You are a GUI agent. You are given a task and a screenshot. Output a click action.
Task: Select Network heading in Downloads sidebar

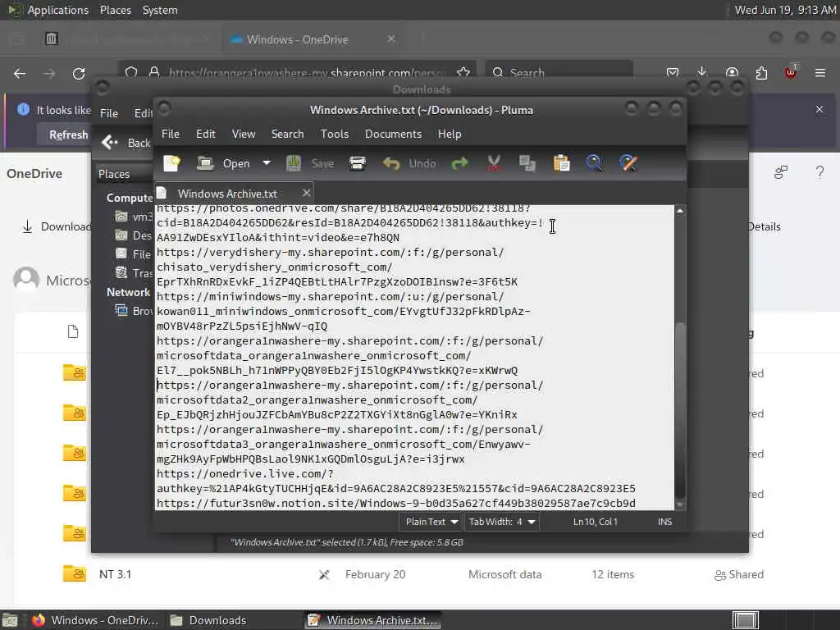coord(128,292)
